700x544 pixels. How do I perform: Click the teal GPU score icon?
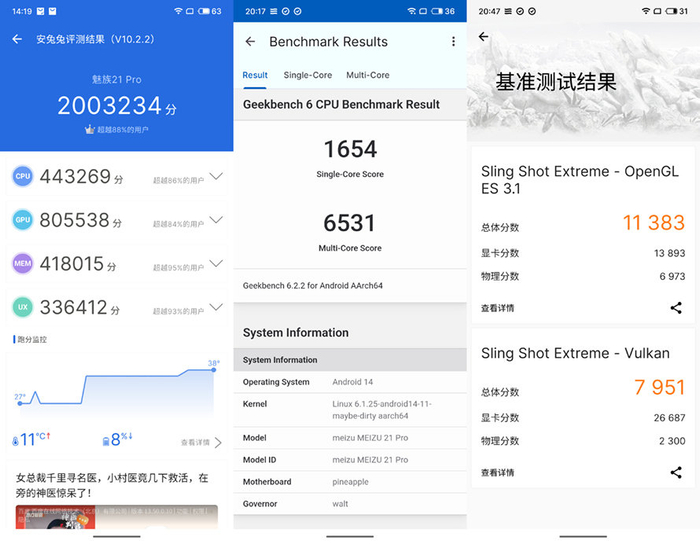(x=22, y=220)
